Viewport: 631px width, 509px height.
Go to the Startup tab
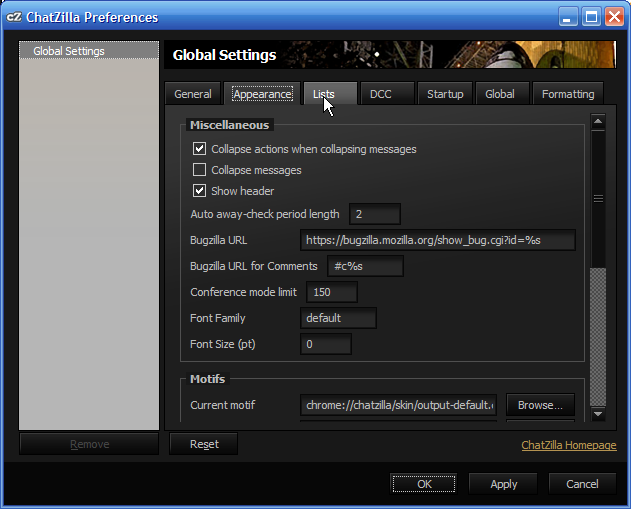pos(445,94)
